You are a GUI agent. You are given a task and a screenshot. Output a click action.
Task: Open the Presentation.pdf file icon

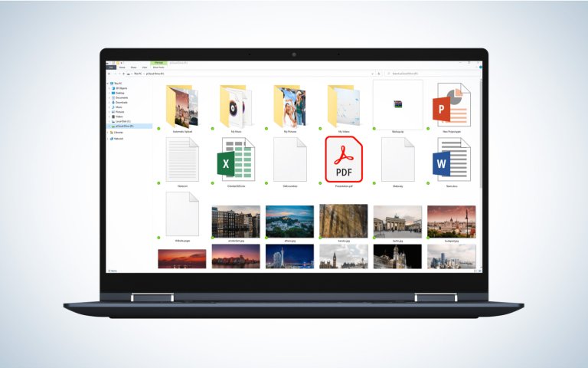pos(343,159)
